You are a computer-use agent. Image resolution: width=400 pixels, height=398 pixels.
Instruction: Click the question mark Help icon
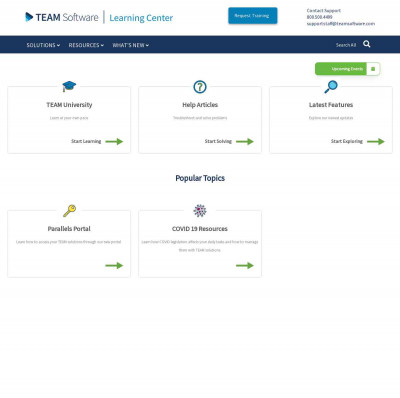tap(200, 87)
